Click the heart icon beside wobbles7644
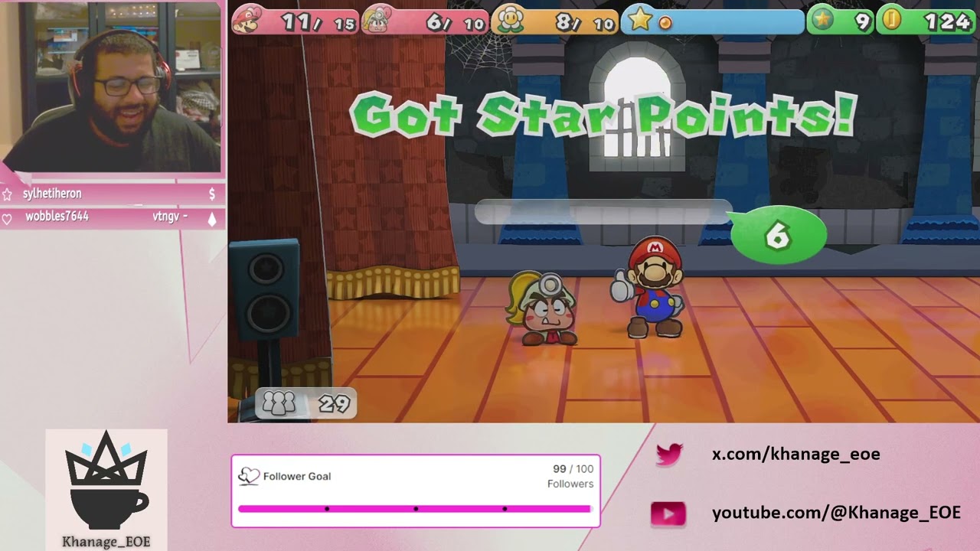The height and width of the screenshot is (551, 980). point(7,219)
